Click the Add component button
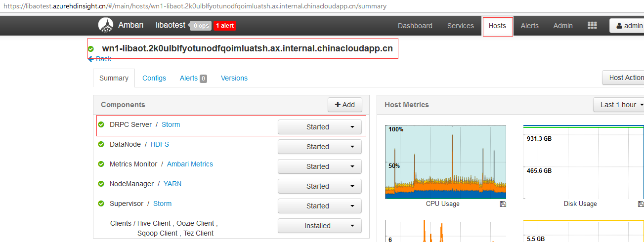644x242 pixels. [x=344, y=105]
